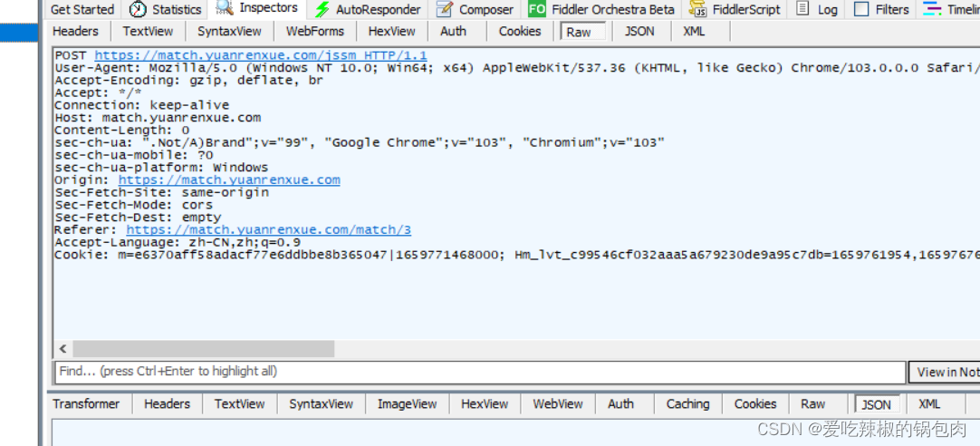Switch to request TextView tab

(148, 32)
